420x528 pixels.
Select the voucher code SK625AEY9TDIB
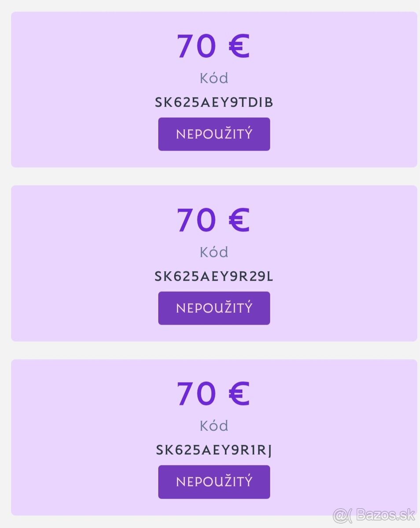pyautogui.click(x=214, y=103)
